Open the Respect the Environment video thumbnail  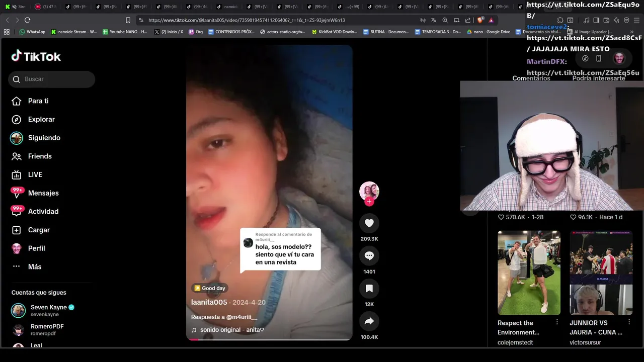(x=529, y=273)
